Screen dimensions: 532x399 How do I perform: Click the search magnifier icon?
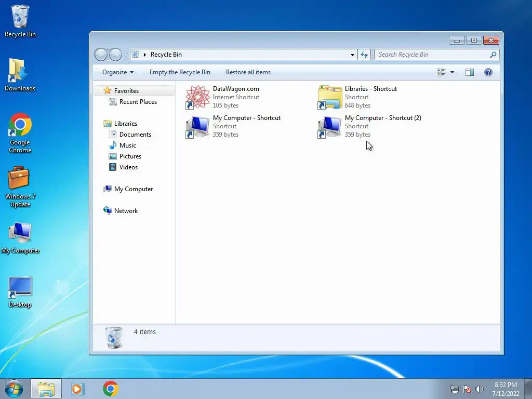point(493,55)
